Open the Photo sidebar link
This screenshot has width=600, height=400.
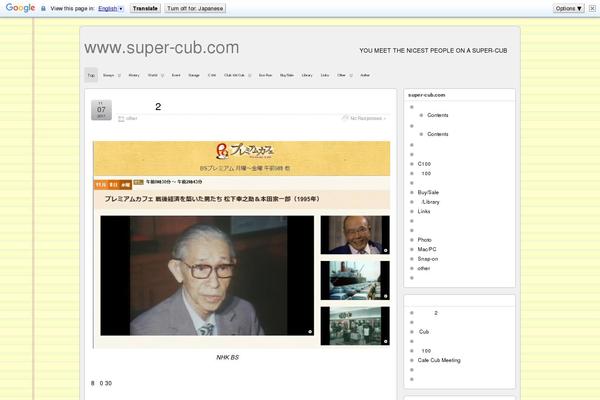425,240
